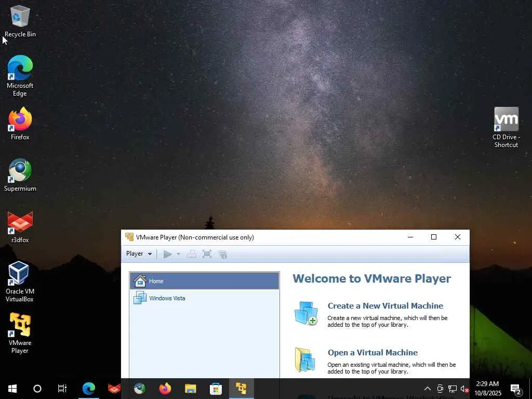Select the r3dfox desktop shortcut
The width and height of the screenshot is (532, 399).
tap(20, 227)
